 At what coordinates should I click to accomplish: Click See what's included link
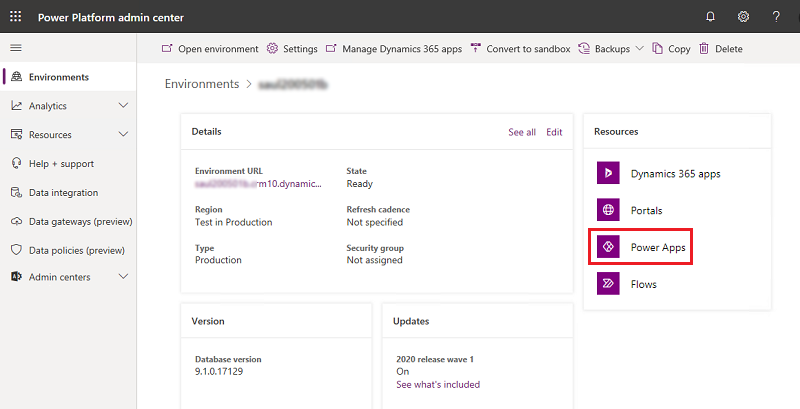tap(438, 385)
